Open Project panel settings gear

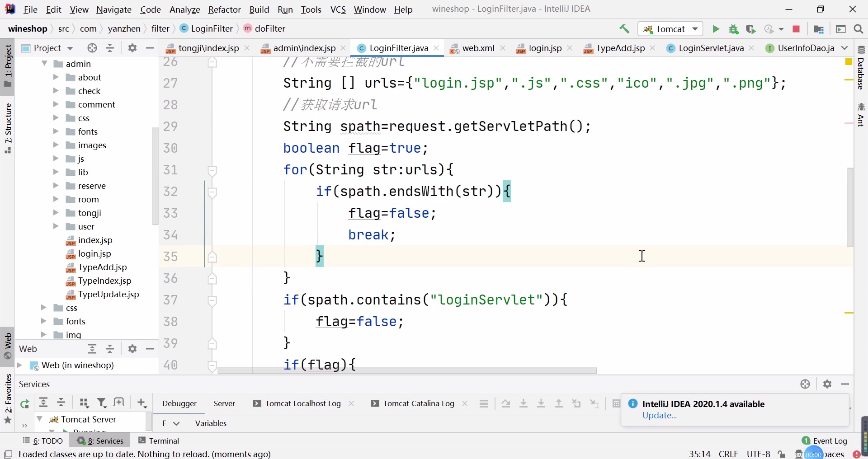pos(132,48)
